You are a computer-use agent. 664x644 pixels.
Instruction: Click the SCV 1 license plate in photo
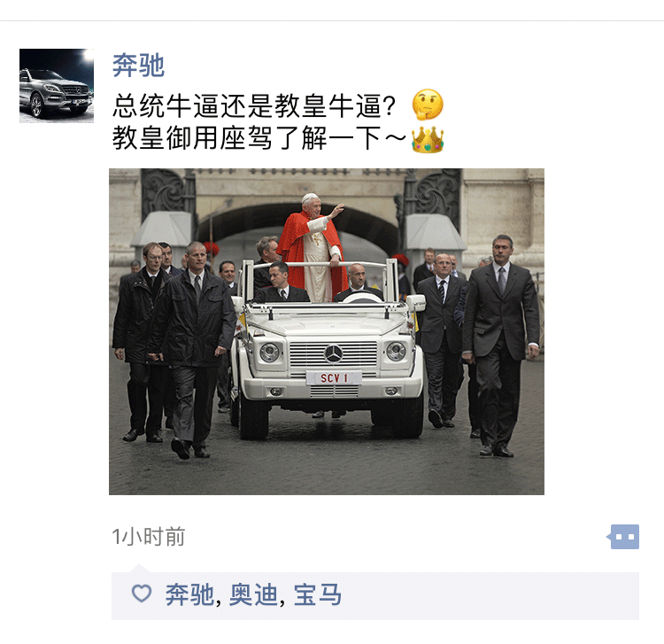point(334,378)
